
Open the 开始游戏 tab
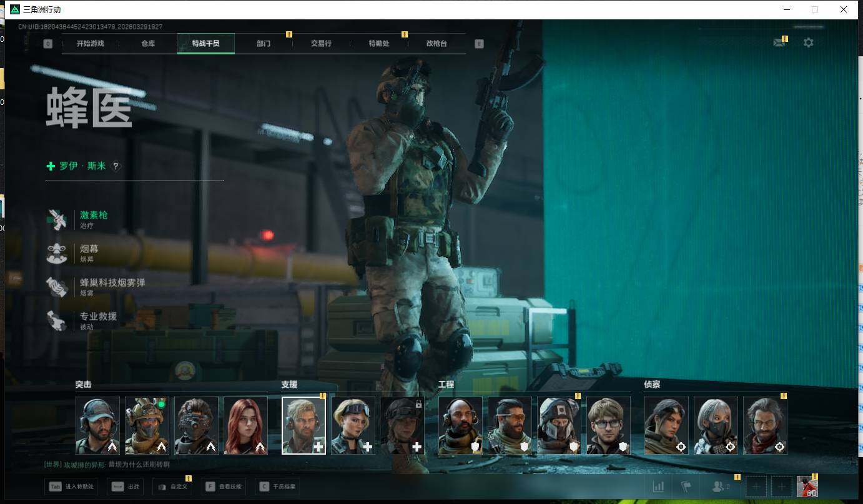point(91,44)
